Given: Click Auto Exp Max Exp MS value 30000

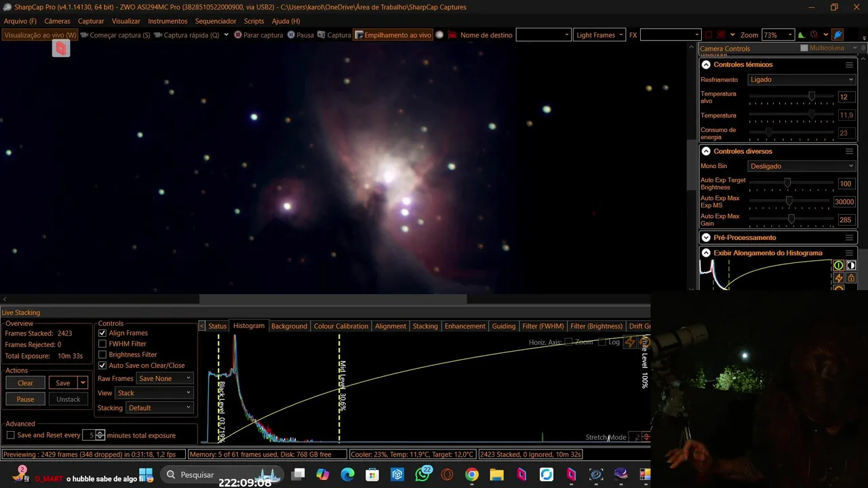Looking at the screenshot, I should [x=844, y=202].
